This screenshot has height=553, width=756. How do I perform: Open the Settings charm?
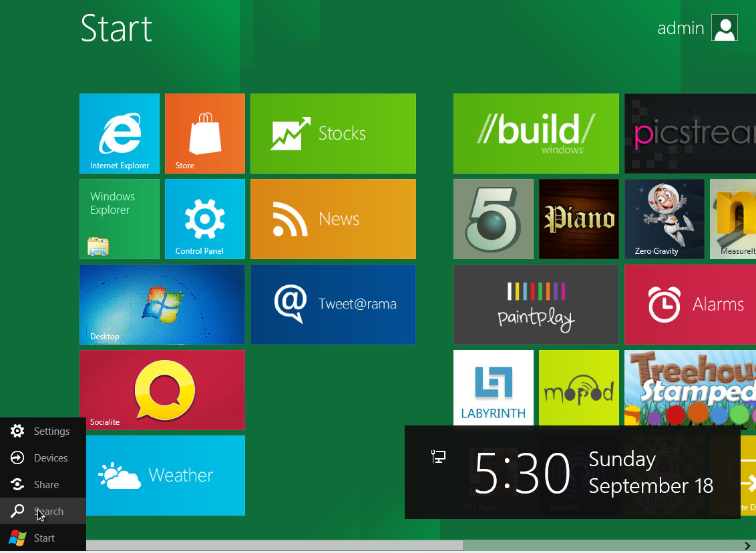coord(43,431)
